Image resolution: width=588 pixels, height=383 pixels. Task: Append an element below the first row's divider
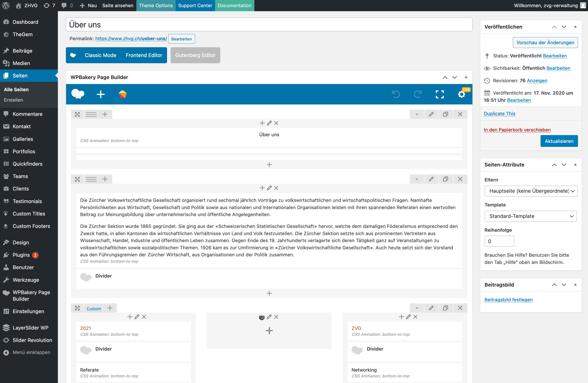click(x=269, y=165)
